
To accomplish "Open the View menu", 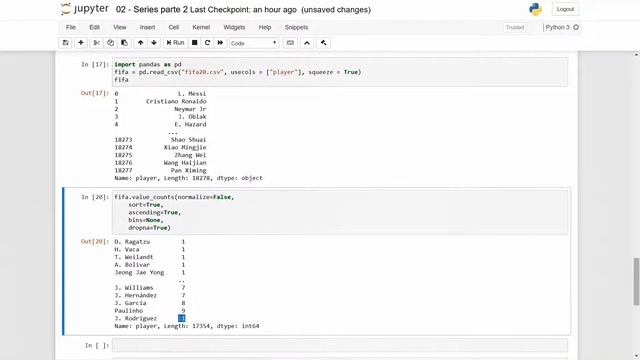I will tap(120, 27).
